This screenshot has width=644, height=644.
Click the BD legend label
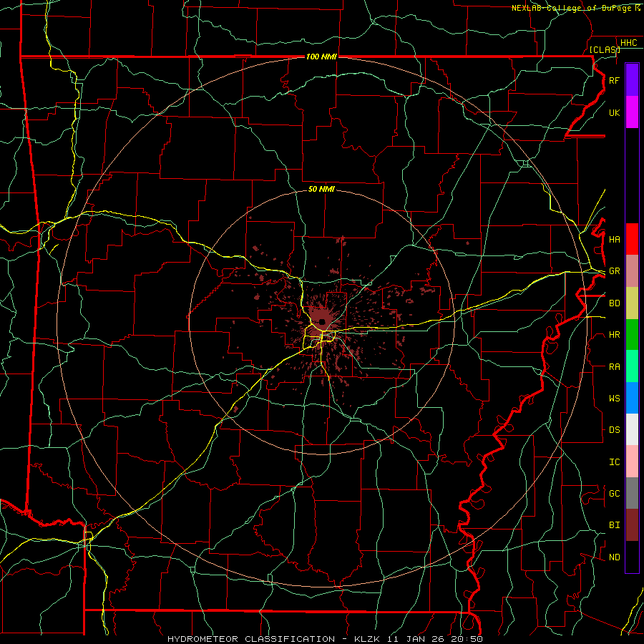pos(615,303)
